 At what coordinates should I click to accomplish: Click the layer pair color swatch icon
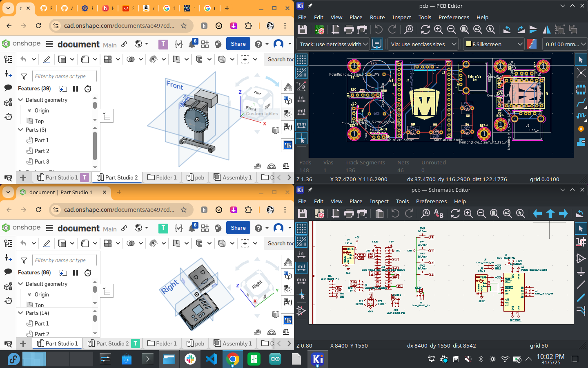click(x=532, y=44)
